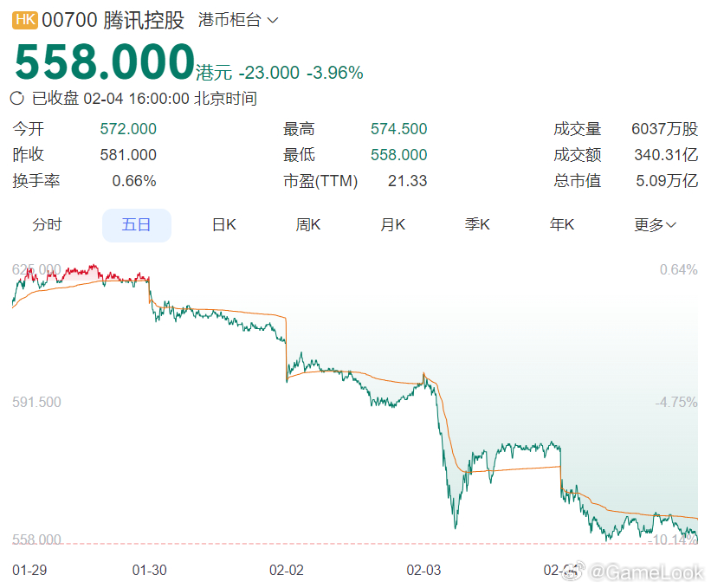Viewport: 711px width, 588px height.
Task: Click the 01-29 date axis label
Action: tap(29, 570)
